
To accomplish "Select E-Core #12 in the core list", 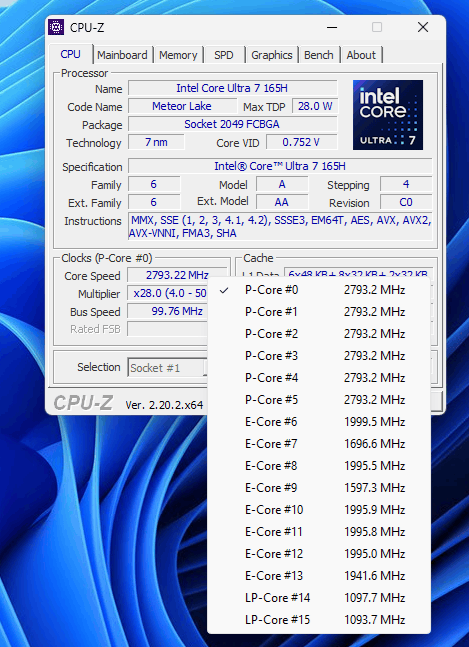I will (x=319, y=554).
